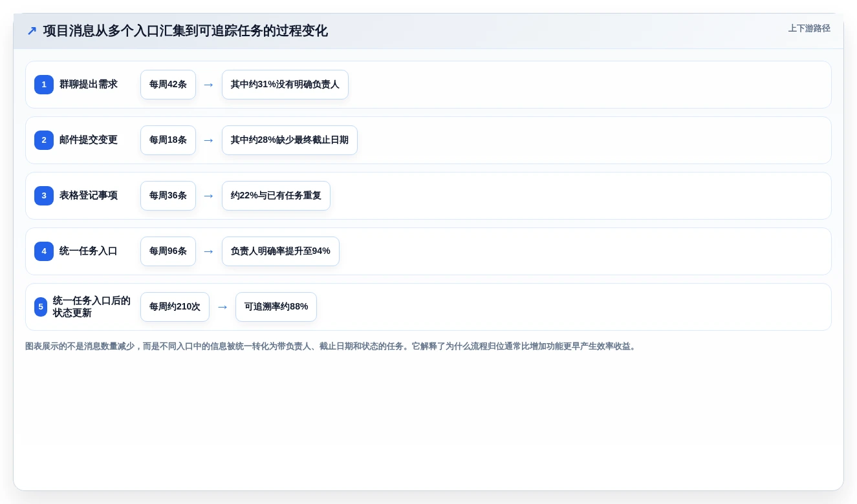Click the arrow after 每周96条
This screenshot has height=504, width=857.
coord(208,251)
